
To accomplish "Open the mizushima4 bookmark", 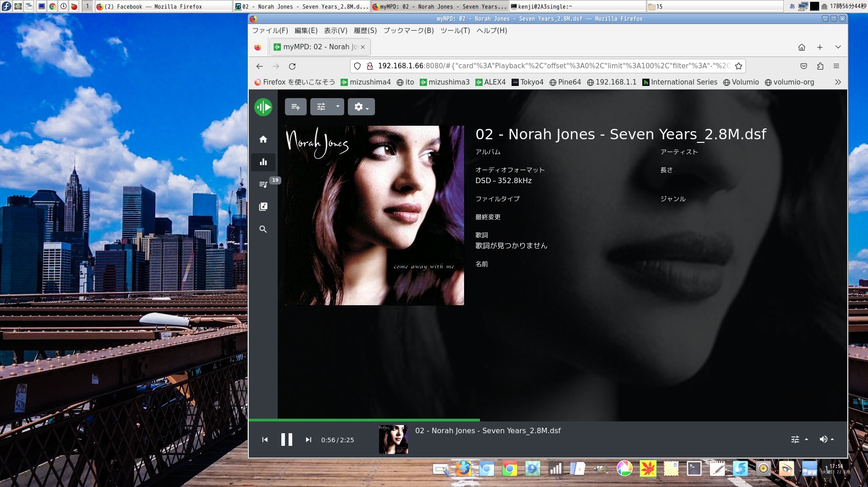I will point(365,82).
